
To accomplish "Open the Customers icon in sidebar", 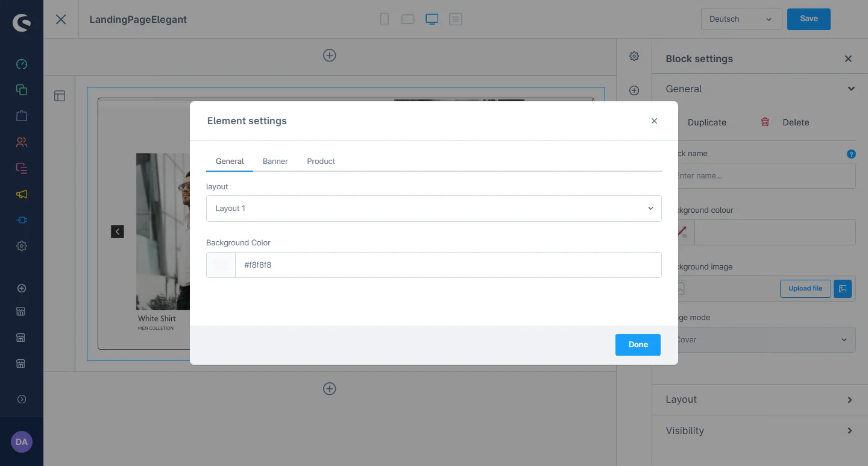I will pos(22,142).
